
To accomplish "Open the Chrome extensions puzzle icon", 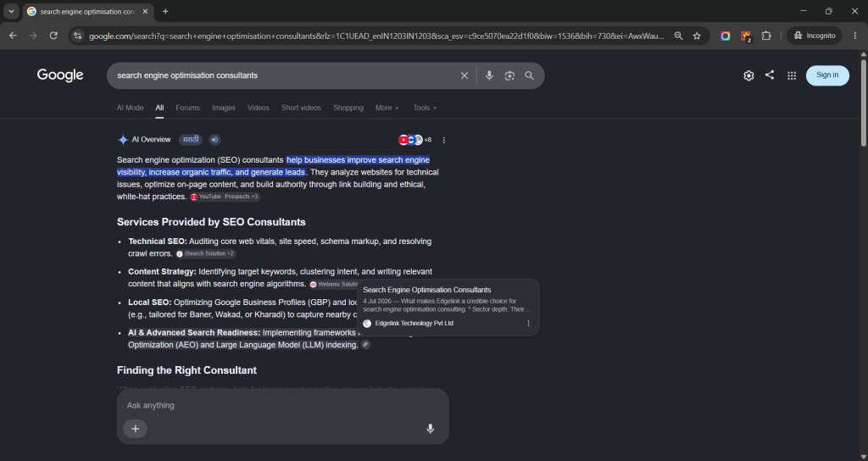I will (x=766, y=36).
